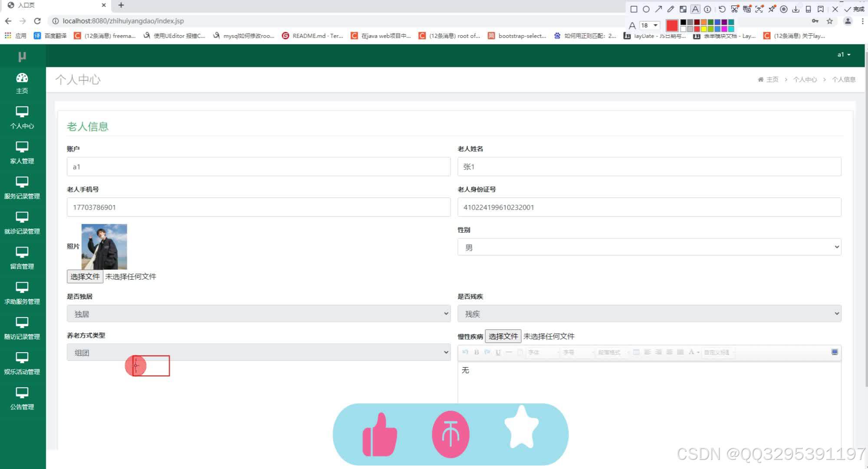Select the arrow annotation tool
Screen dimensions: 868x469
[x=658, y=9]
